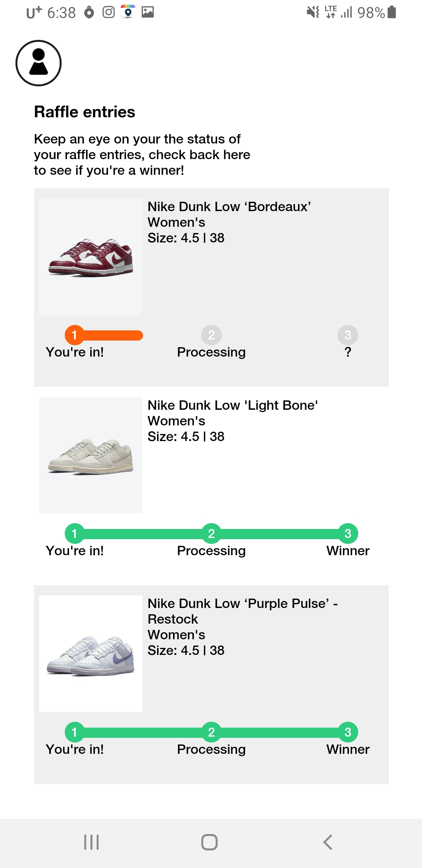Open the recent apps button
Image resolution: width=422 pixels, height=868 pixels.
[x=91, y=842]
